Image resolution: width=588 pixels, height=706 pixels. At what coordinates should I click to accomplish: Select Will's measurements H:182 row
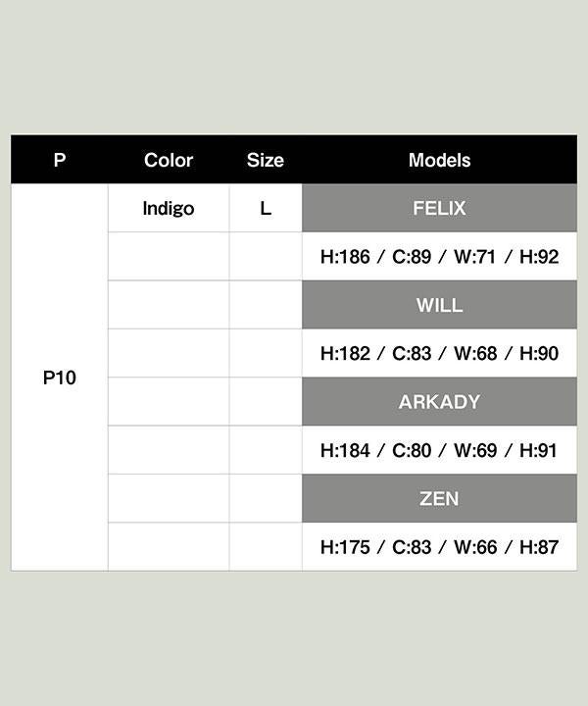pos(440,353)
